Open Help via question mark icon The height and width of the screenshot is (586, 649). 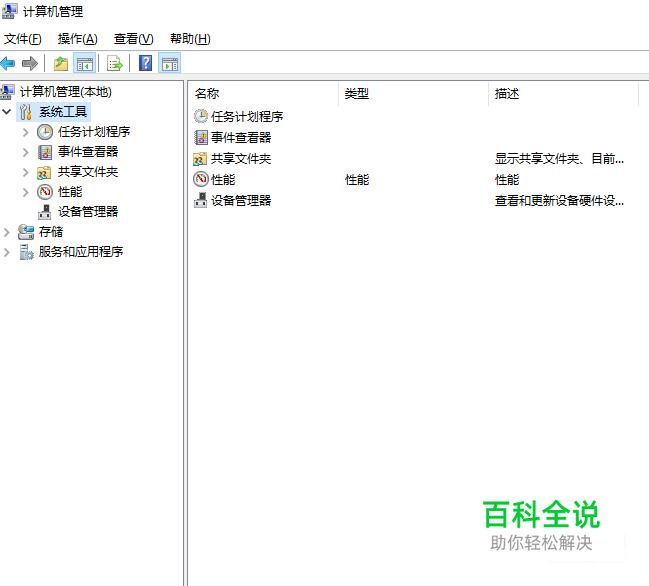pos(145,63)
